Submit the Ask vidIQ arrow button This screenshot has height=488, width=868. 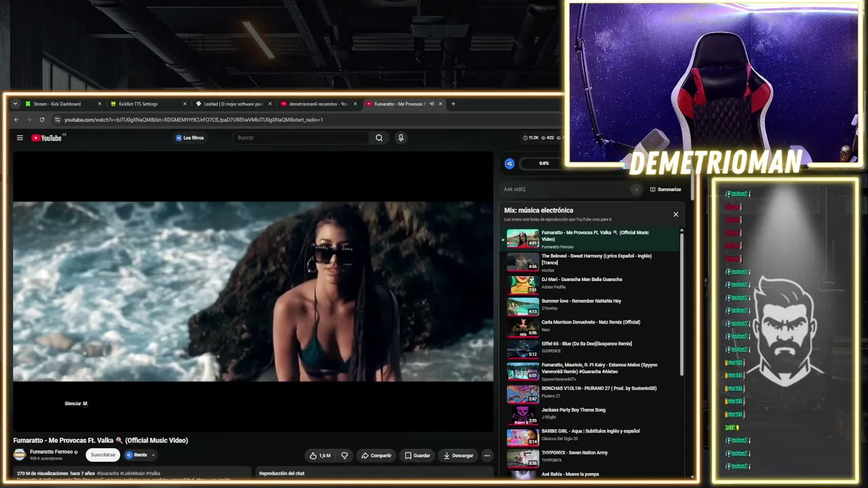coord(636,189)
